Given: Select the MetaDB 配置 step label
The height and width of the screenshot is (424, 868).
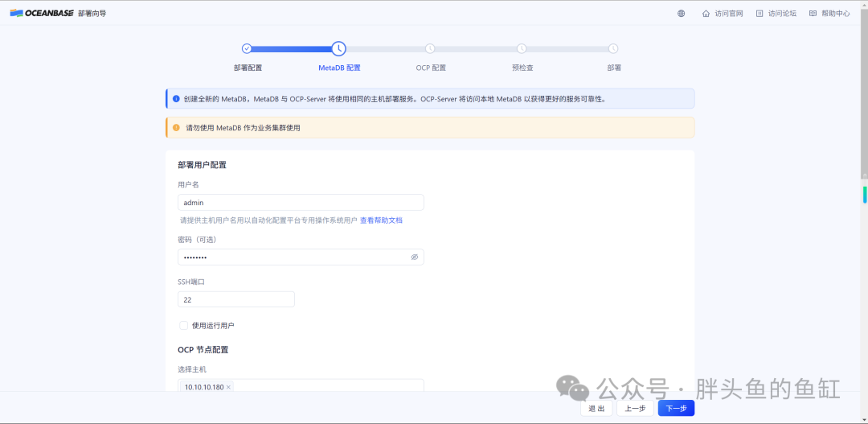Looking at the screenshot, I should click(x=339, y=68).
